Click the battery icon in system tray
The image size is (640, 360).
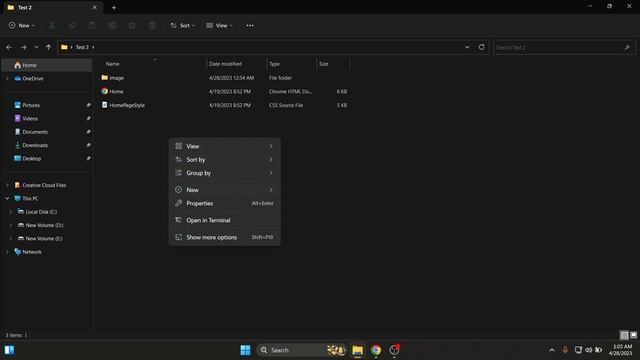pos(598,350)
